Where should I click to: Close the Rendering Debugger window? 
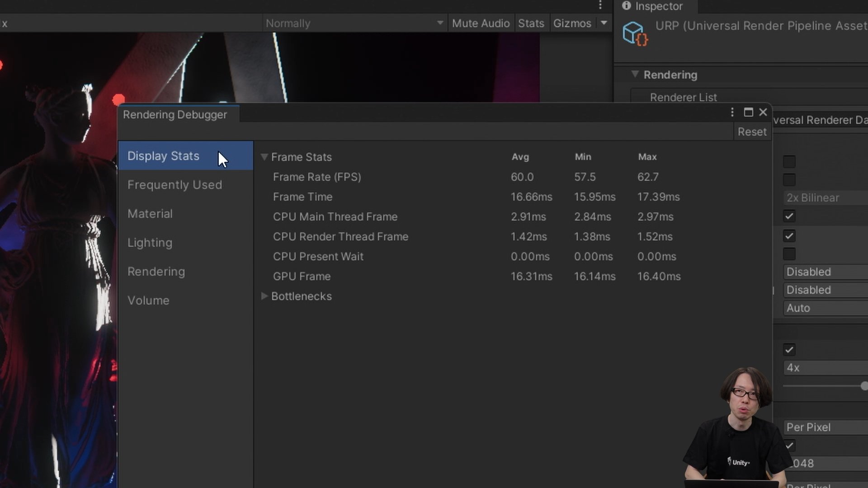click(x=763, y=113)
